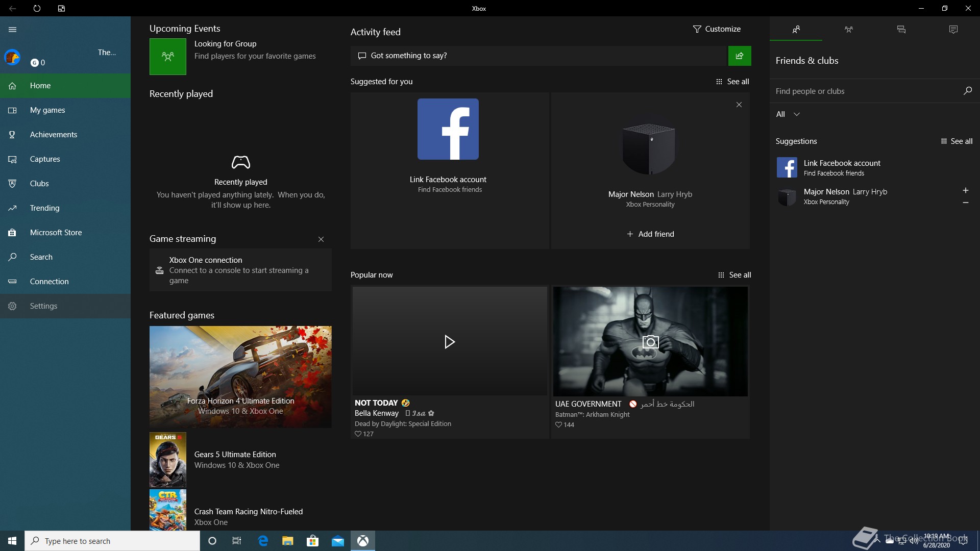980x551 pixels.
Task: Click the back arrow in title bar
Action: click(13, 8)
